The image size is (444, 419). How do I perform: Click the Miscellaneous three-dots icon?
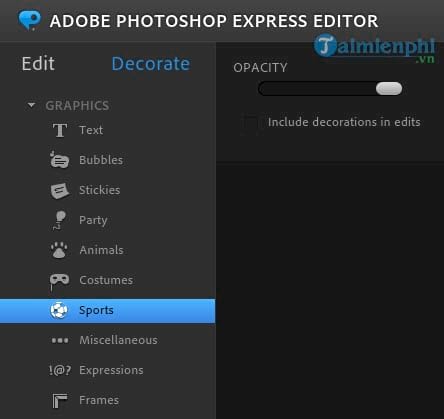point(60,340)
